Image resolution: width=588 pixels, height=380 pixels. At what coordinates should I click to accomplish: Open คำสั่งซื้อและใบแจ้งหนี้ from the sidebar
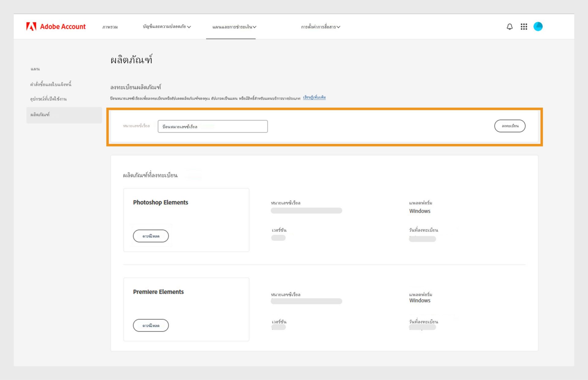pyautogui.click(x=51, y=84)
